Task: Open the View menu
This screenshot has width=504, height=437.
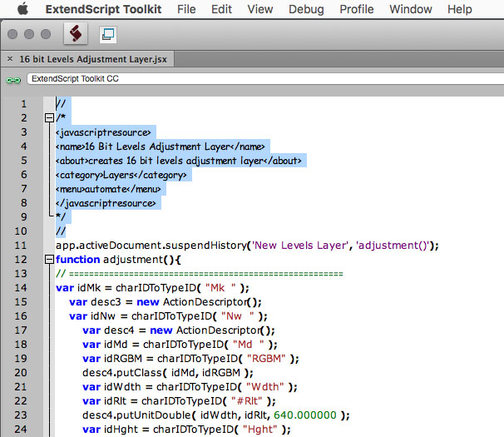Action: pos(260,9)
